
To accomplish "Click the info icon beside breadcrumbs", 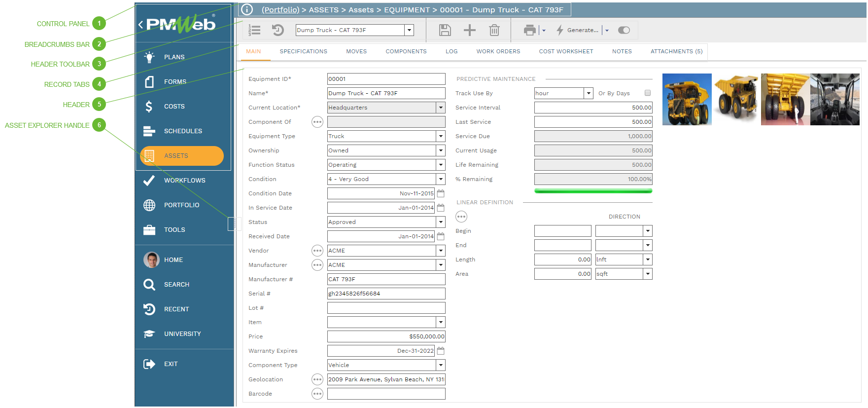I will click(247, 9).
